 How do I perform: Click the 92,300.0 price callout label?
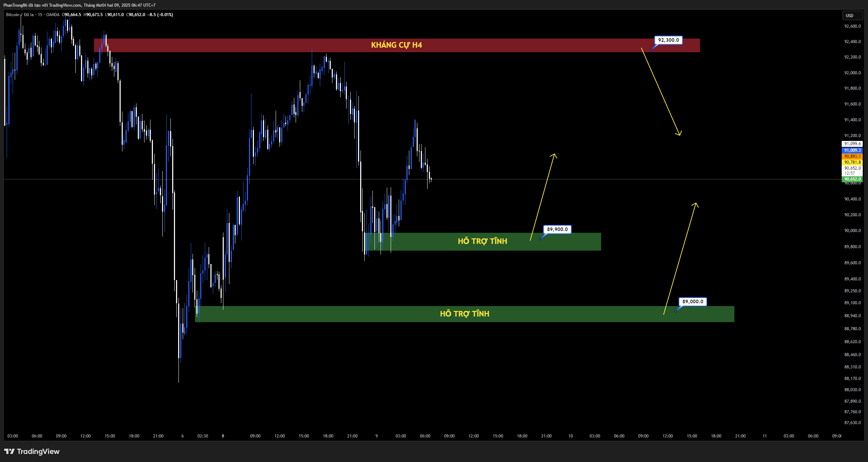[668, 40]
